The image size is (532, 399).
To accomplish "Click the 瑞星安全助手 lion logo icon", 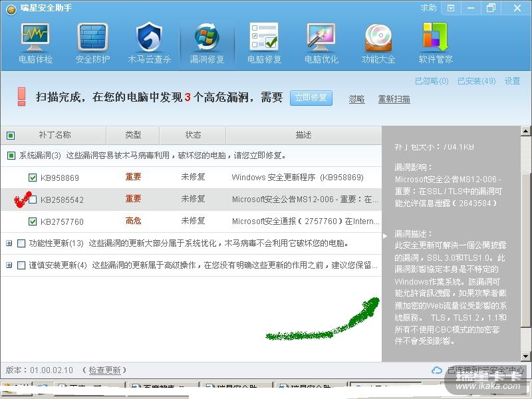I will click(11, 10).
